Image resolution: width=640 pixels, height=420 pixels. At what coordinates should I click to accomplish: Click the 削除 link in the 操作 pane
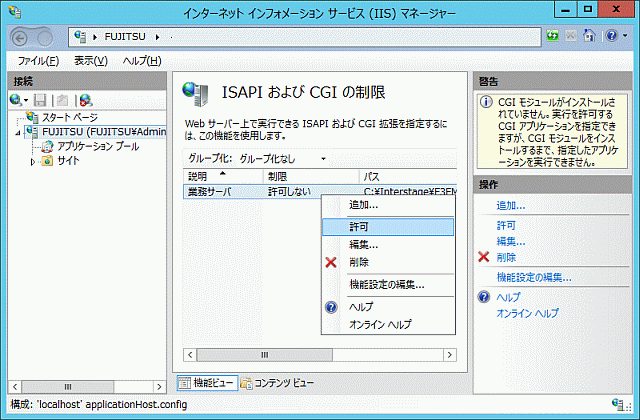[506, 258]
